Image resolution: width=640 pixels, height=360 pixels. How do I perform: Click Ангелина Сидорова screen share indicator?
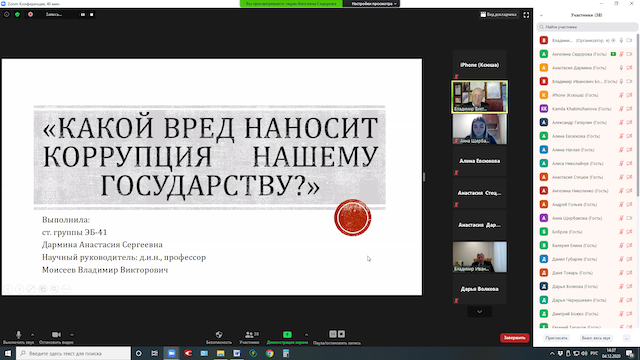click(x=613, y=54)
